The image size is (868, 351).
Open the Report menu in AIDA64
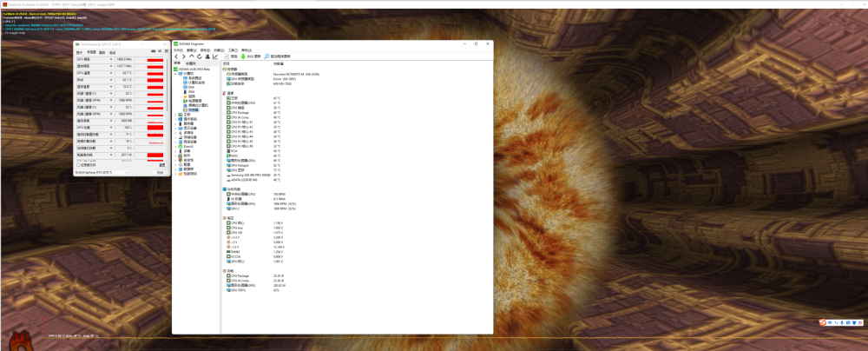click(205, 50)
